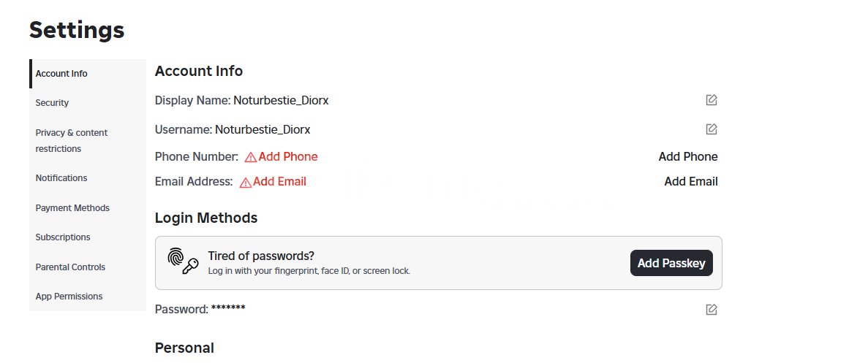The width and height of the screenshot is (868, 363).
Task: Edit Display Name via pencil icon
Action: (x=712, y=100)
